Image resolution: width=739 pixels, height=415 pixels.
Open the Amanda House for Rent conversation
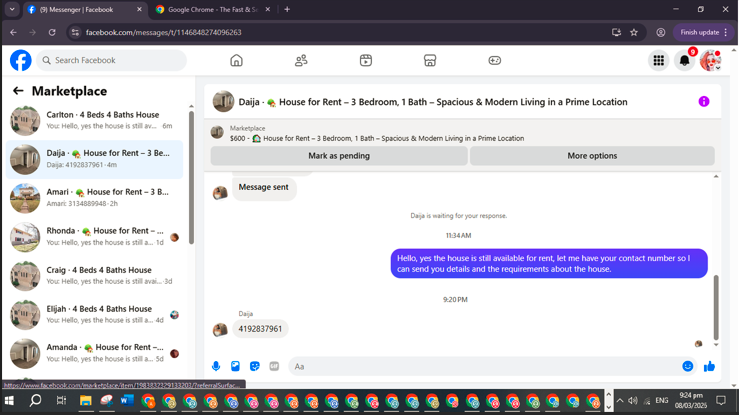(x=94, y=353)
